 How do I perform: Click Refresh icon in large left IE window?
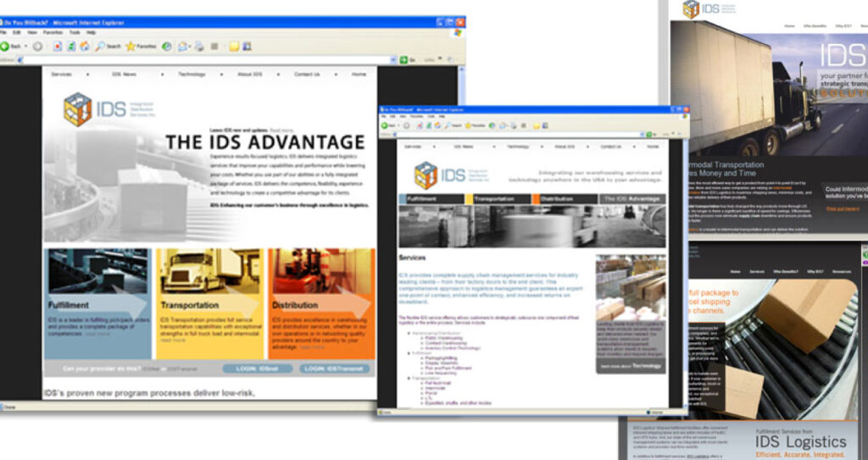pyautogui.click(x=71, y=47)
